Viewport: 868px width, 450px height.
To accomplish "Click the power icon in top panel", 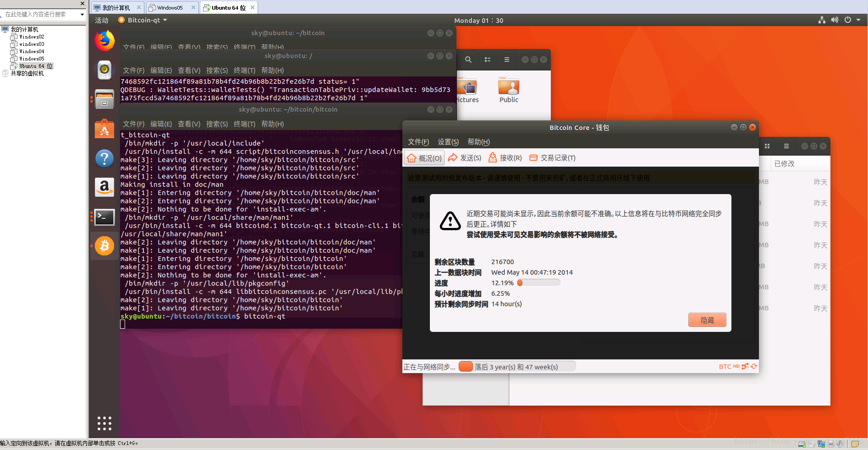I will pyautogui.click(x=848, y=20).
